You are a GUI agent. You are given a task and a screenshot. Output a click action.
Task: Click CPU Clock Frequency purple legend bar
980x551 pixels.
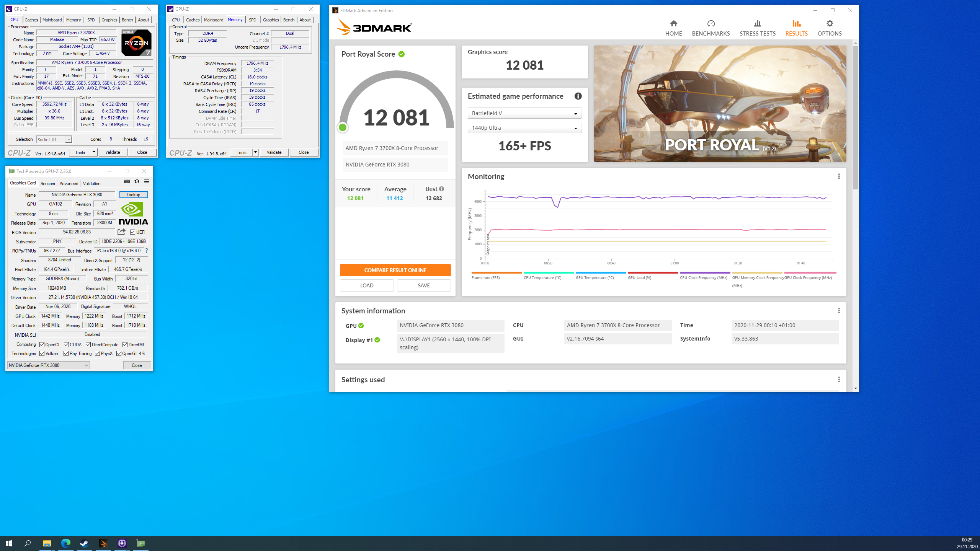pos(705,272)
